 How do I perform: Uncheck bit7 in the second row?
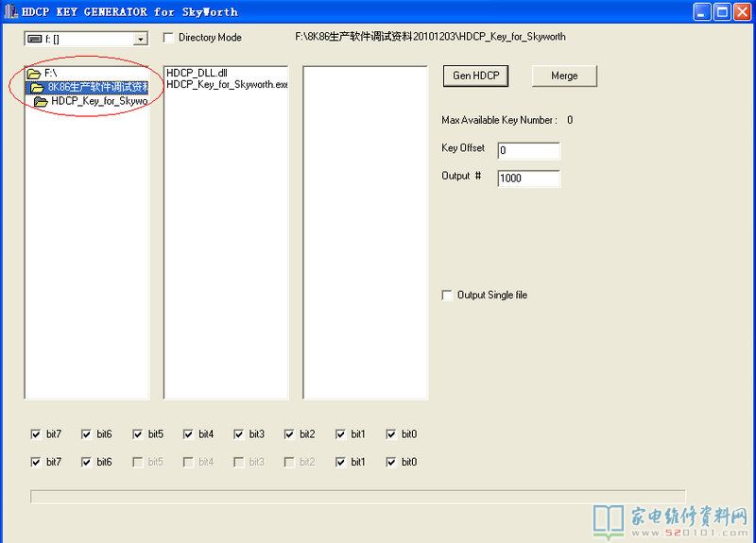36,462
